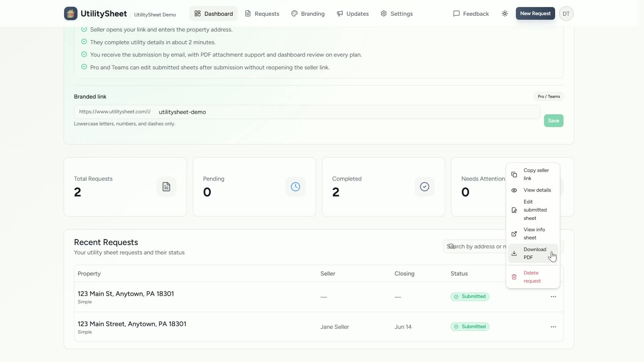
Task: Click the Recent Requests heading
Action: (106, 242)
